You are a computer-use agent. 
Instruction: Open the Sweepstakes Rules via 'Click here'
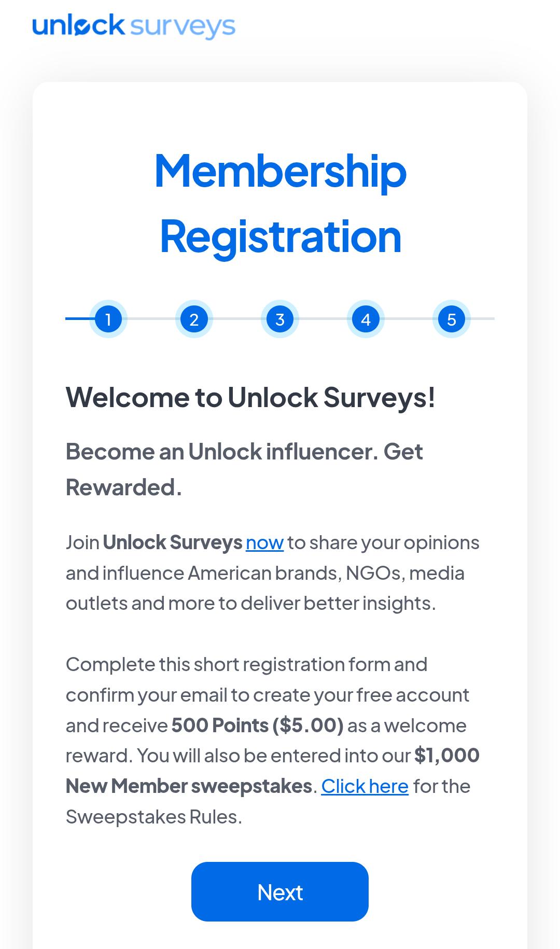pos(365,786)
